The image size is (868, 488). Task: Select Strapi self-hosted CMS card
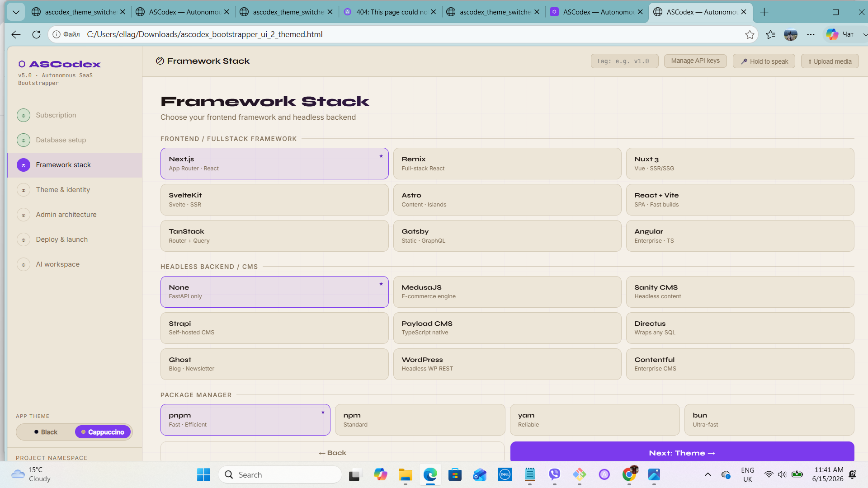[274, 328]
